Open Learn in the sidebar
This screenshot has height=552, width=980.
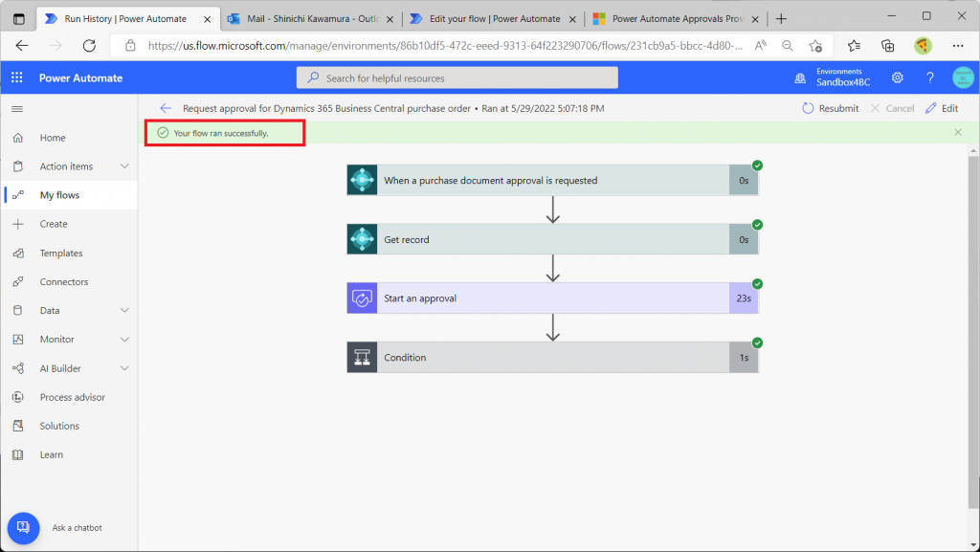click(69, 454)
